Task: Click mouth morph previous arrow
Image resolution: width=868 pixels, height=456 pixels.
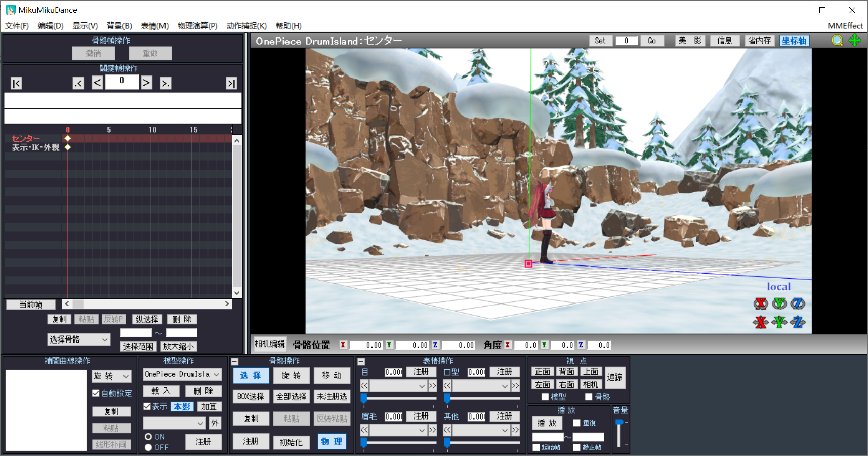Action: click(x=447, y=386)
